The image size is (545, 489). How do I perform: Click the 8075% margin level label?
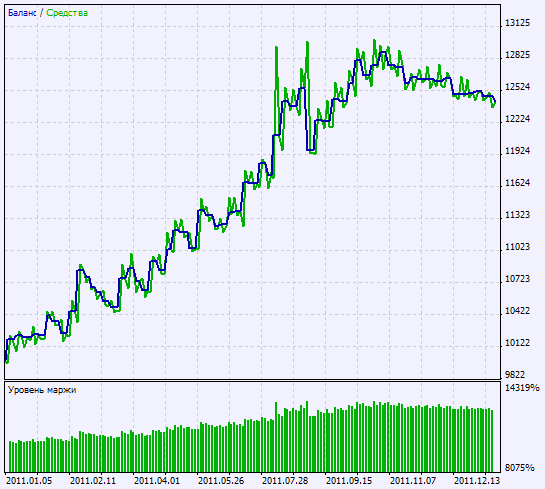point(520,468)
